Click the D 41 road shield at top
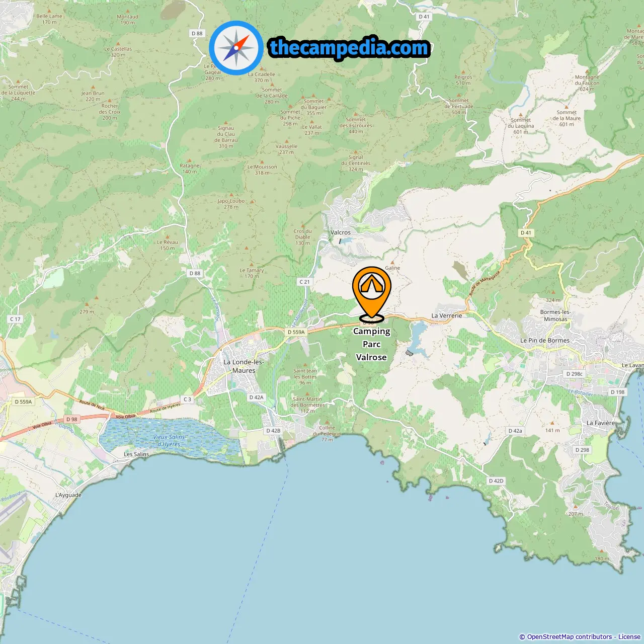The image size is (644, 644). pos(424,17)
